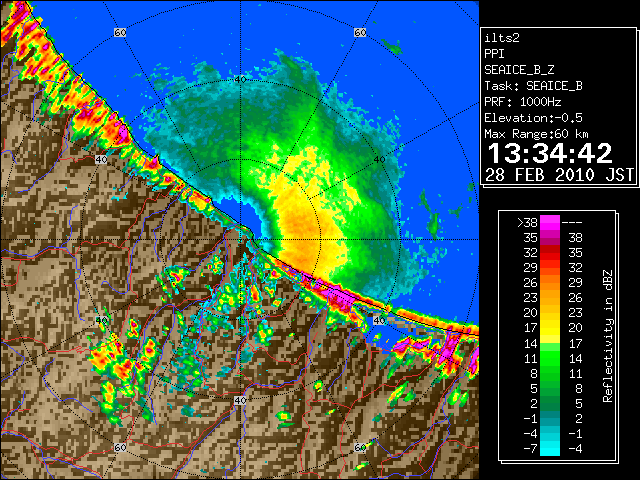Select the "Elevation:-0.5" text
This screenshot has width=640, height=480.
point(533,118)
